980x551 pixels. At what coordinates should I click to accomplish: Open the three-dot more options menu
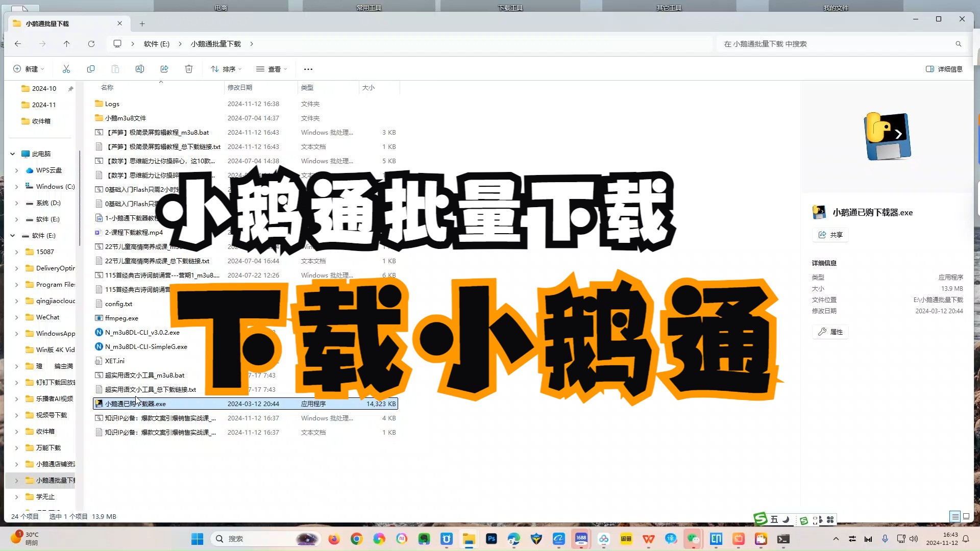pos(308,69)
